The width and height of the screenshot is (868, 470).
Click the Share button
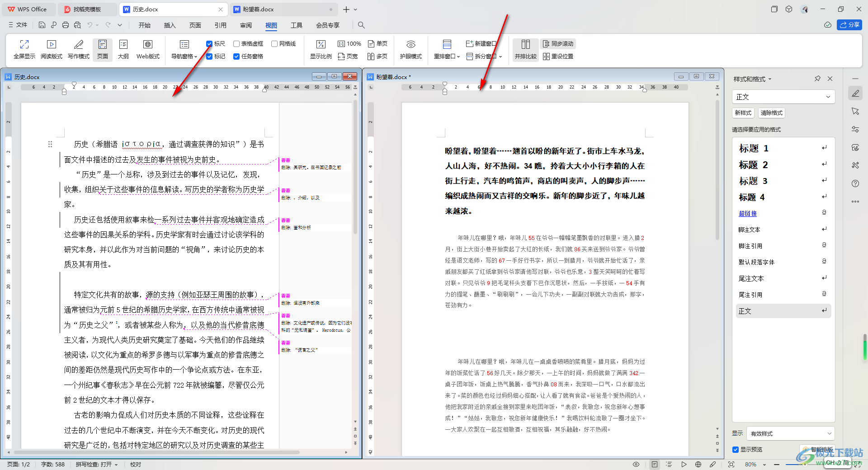pos(849,25)
